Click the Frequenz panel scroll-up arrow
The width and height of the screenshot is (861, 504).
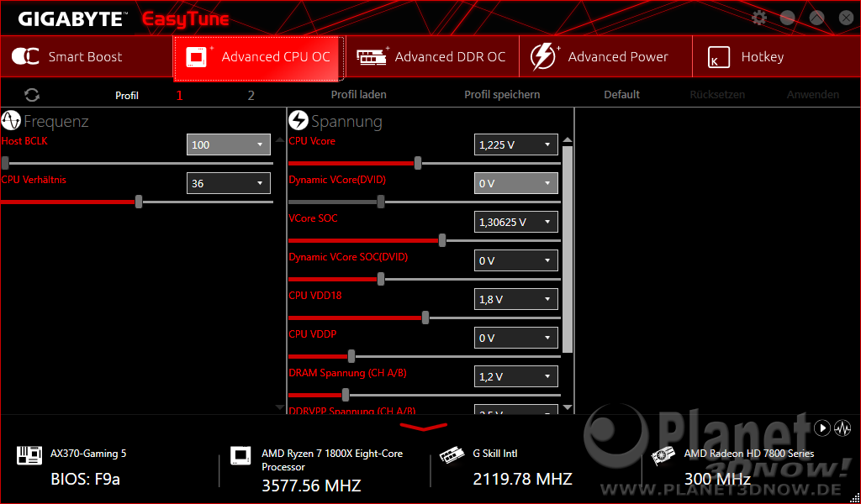[x=280, y=139]
